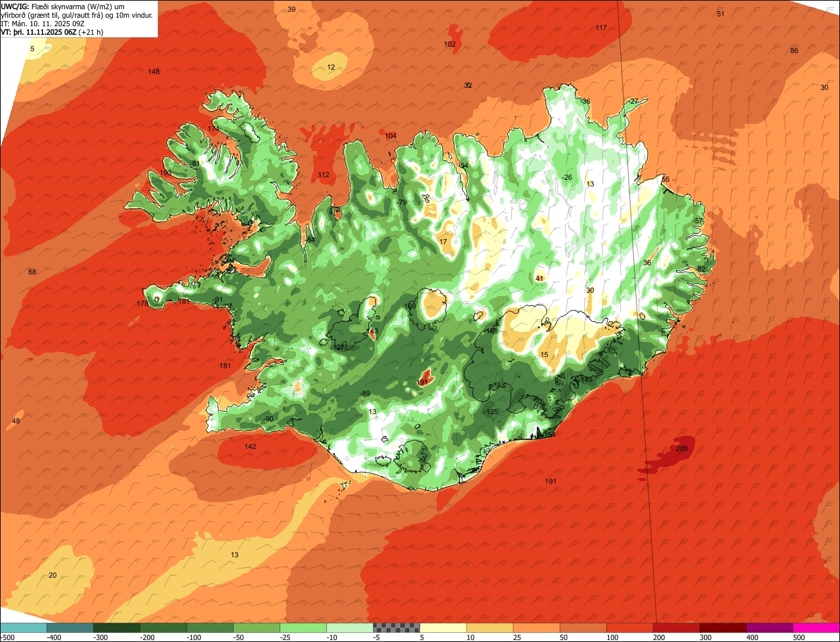This screenshot has height=642, width=840.
Task: Click the map value 27
Action: [x=634, y=101]
